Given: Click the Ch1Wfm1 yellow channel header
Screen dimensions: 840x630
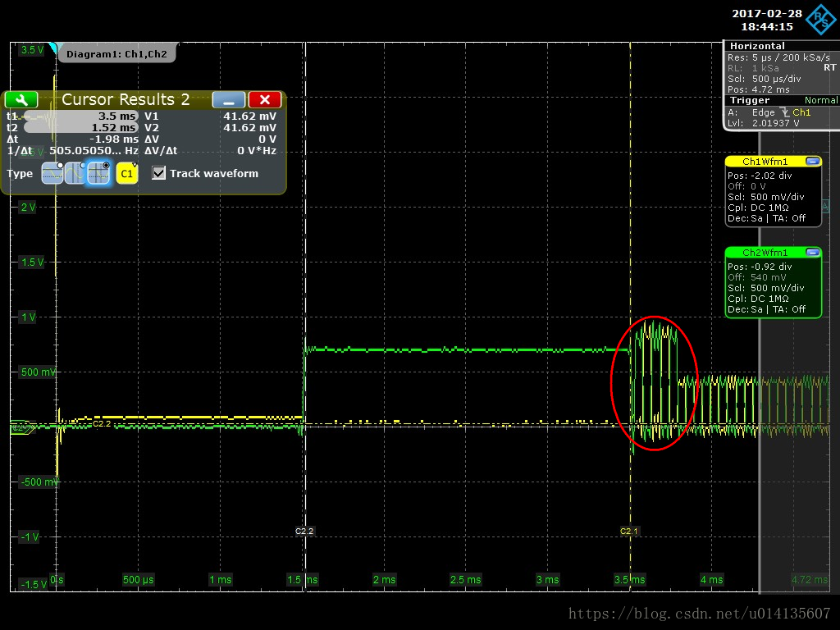Looking at the screenshot, I should pos(765,162).
